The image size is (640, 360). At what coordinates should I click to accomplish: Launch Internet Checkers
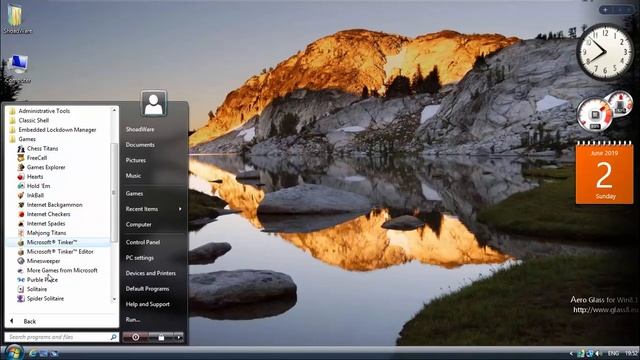(x=48, y=214)
